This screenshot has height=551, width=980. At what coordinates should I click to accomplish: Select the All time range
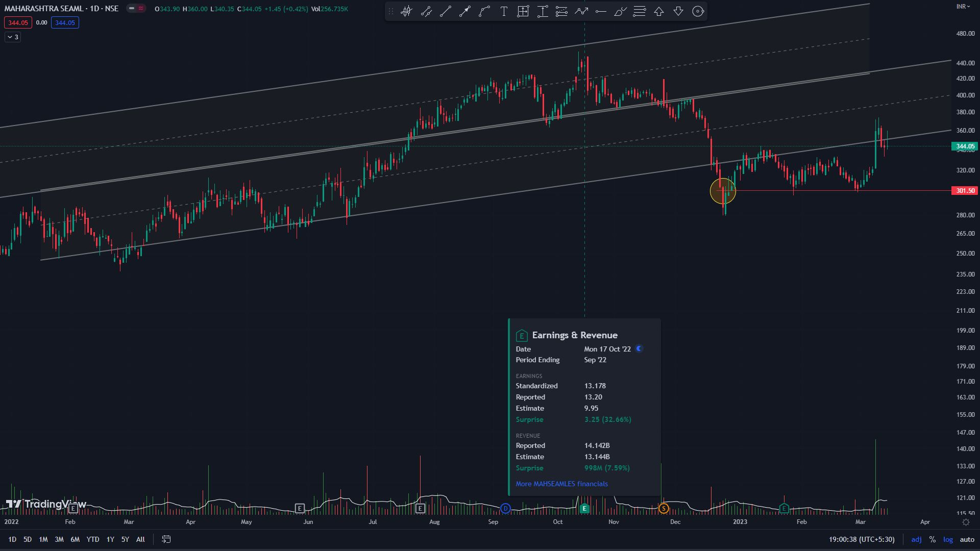pos(140,539)
